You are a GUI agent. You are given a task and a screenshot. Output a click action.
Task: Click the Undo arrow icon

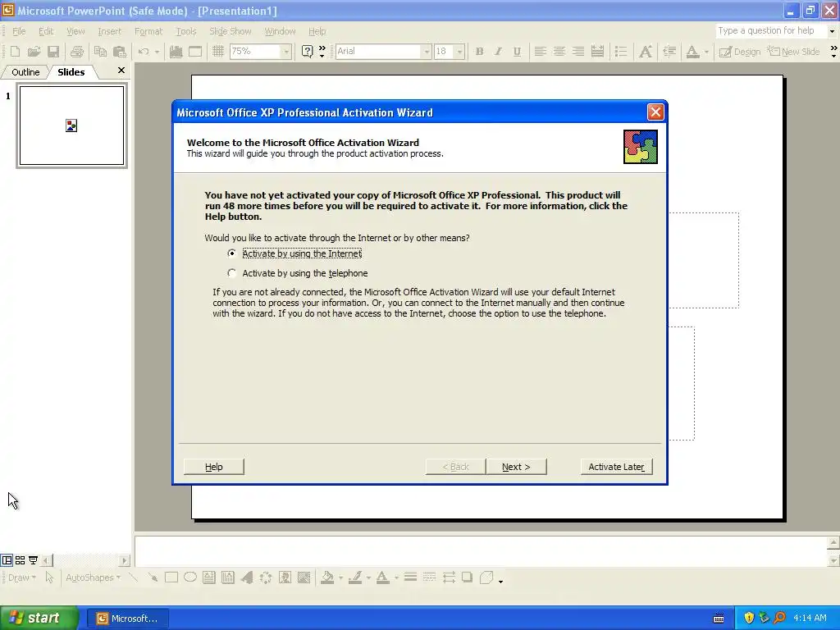pyautogui.click(x=144, y=52)
